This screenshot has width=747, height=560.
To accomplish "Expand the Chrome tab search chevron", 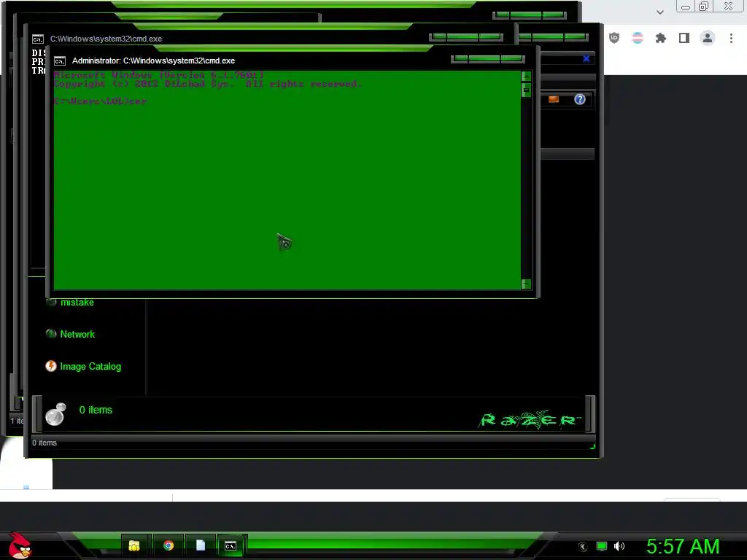I will click(659, 12).
